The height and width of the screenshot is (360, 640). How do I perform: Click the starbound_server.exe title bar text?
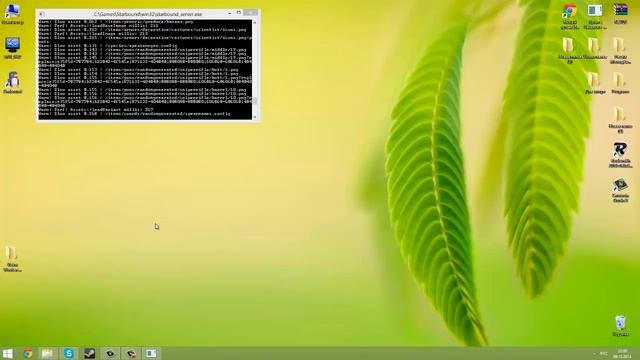click(x=148, y=14)
